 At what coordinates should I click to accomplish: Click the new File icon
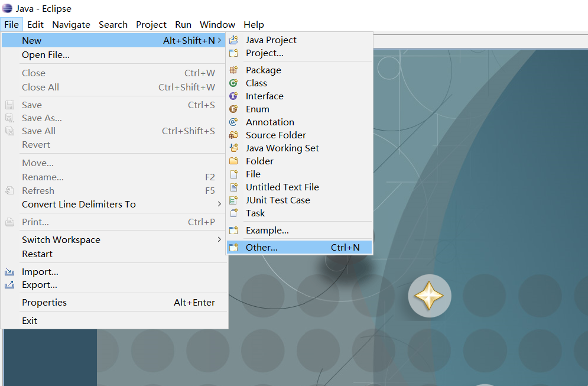[x=233, y=174]
